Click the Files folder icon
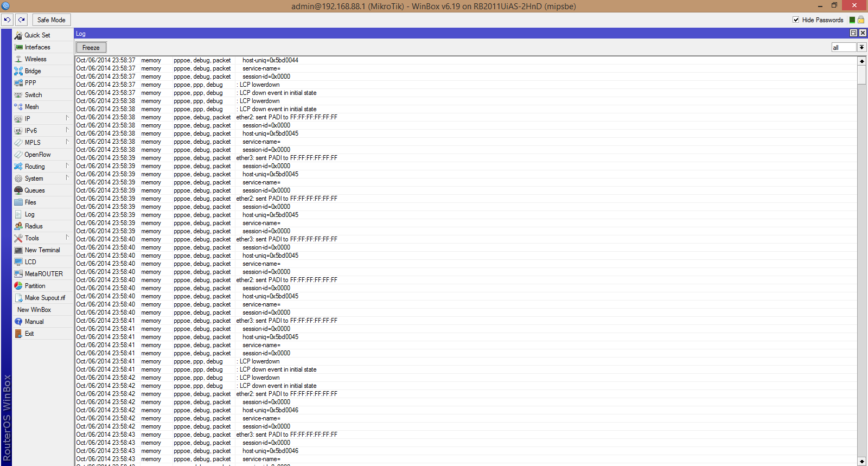This screenshot has height=466, width=868. point(18,202)
